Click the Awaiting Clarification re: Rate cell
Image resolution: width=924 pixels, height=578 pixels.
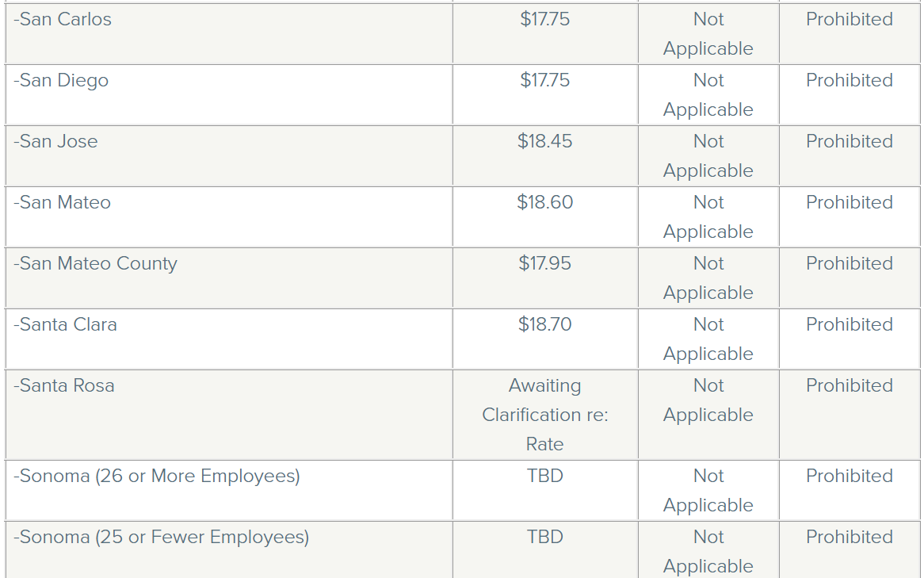[544, 415]
